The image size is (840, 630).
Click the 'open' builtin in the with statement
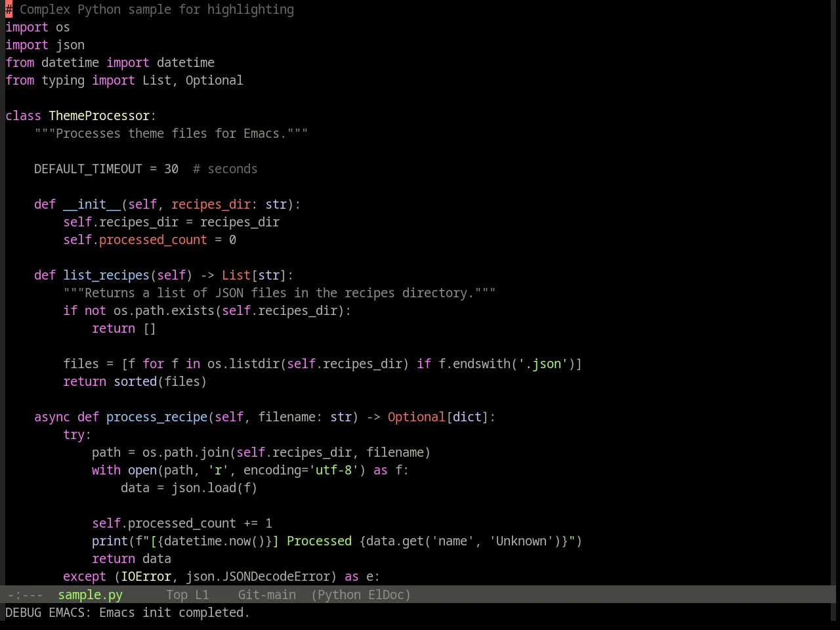142,470
